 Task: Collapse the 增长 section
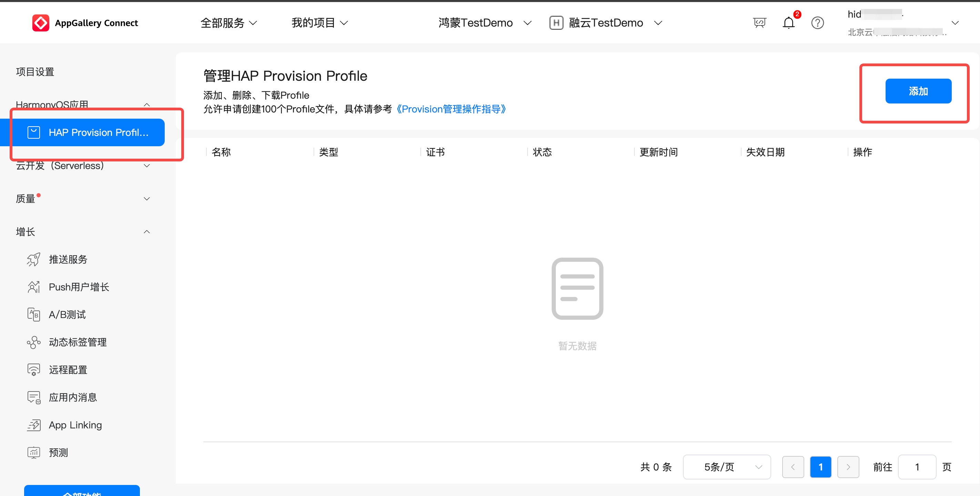pos(146,232)
